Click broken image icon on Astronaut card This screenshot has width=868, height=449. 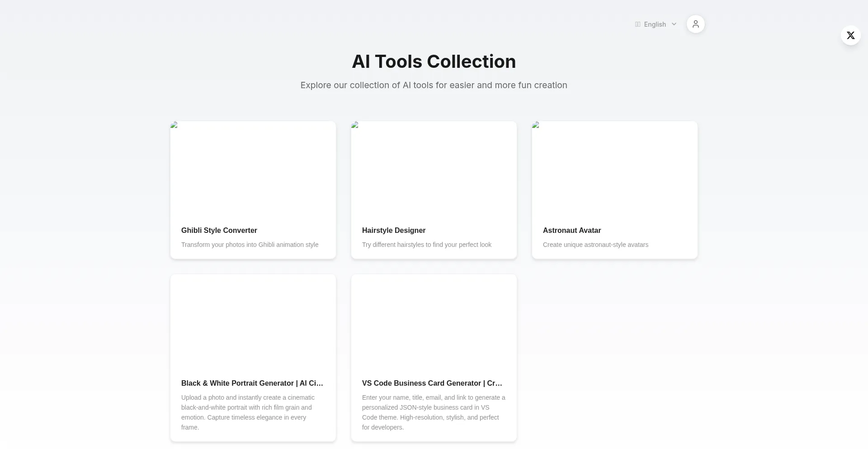tap(536, 125)
